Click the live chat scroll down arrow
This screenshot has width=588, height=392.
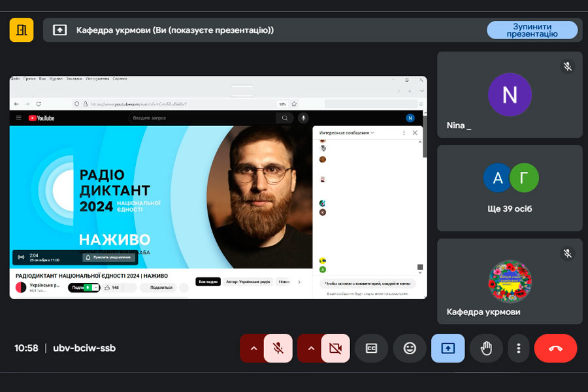420,272
